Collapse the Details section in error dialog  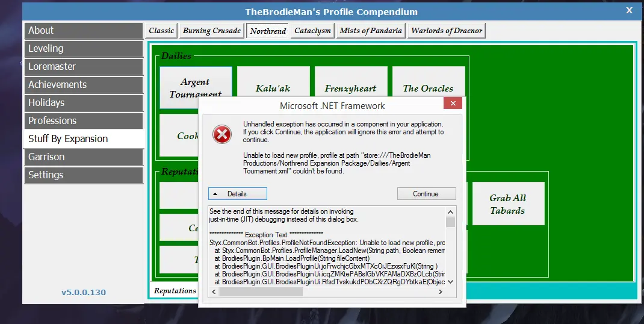point(237,194)
